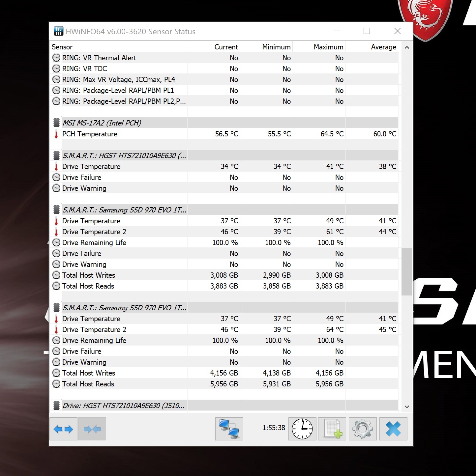Select the Current column header
This screenshot has width=476, height=476.
coord(214,47)
